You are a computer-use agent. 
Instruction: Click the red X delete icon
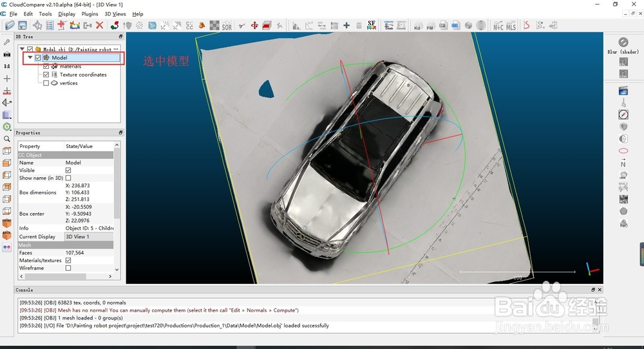click(99, 26)
